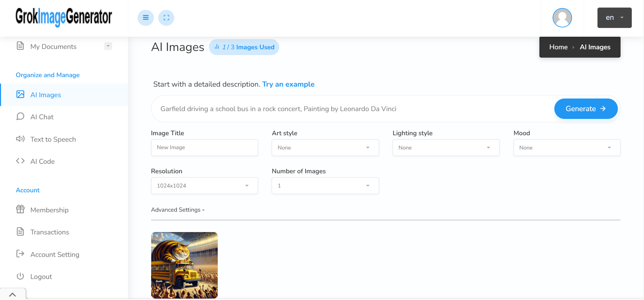Click the Account Setting exit icon
Viewport: 644px width, 300px height.
pos(20,253)
